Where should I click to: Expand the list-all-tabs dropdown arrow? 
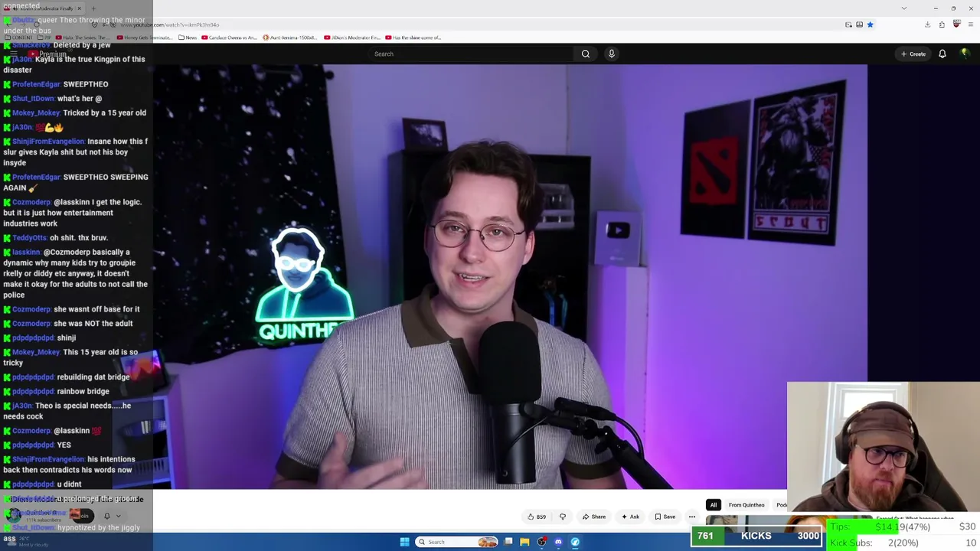tap(904, 8)
